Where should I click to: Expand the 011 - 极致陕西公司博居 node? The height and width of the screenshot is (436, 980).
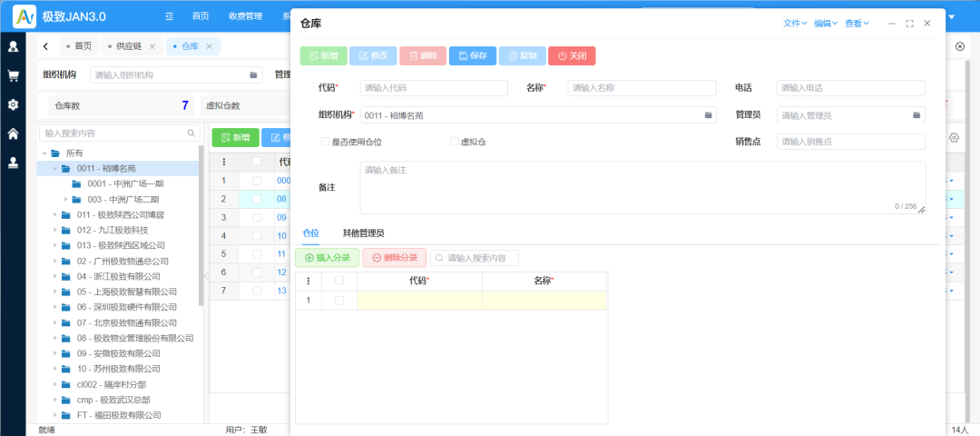coord(55,214)
